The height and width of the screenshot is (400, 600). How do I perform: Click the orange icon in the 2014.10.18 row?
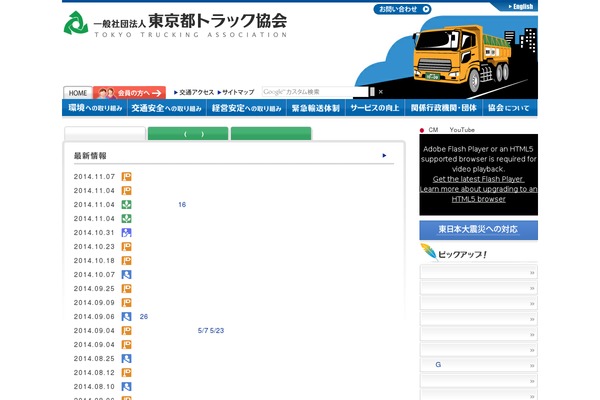pos(126,261)
